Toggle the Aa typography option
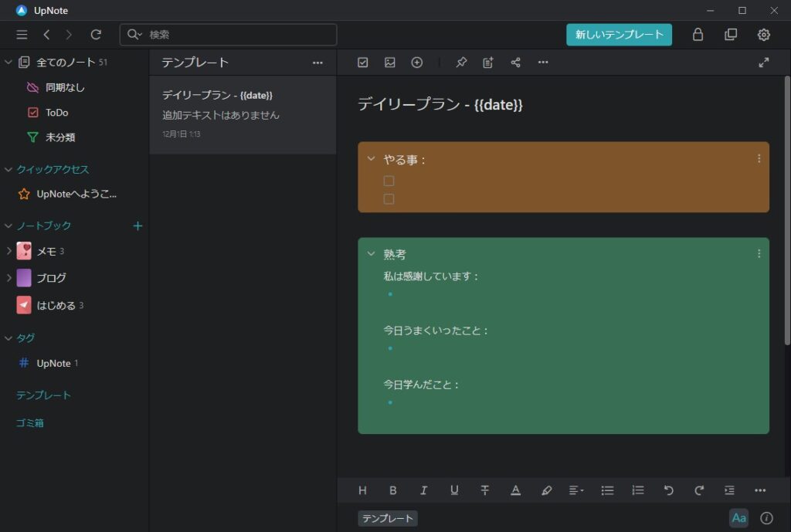The width and height of the screenshot is (791, 532). pyautogui.click(x=739, y=518)
